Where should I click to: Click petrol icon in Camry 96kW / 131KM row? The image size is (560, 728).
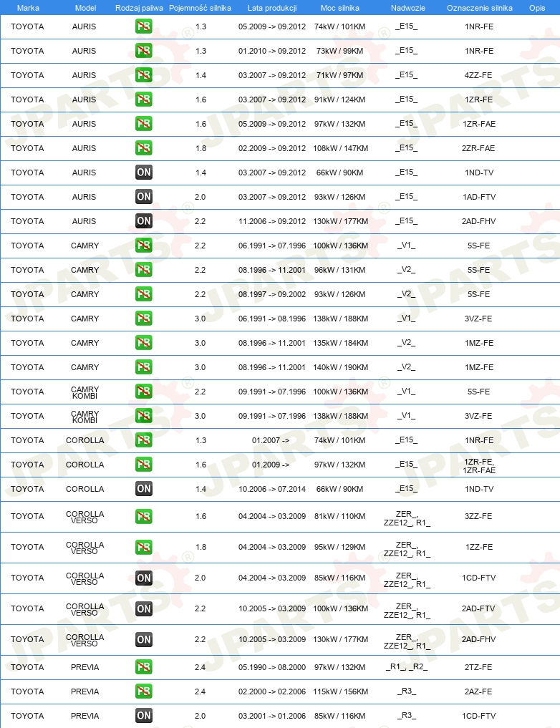pos(143,270)
